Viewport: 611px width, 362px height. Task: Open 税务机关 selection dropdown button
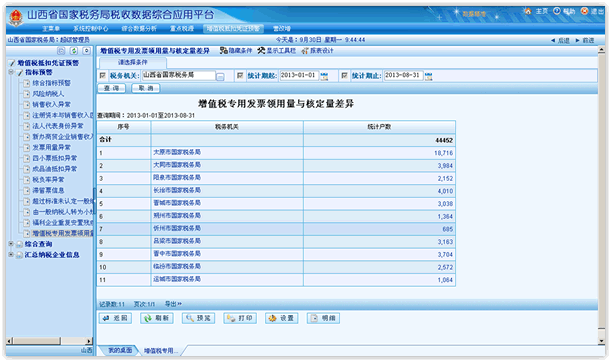pos(220,77)
